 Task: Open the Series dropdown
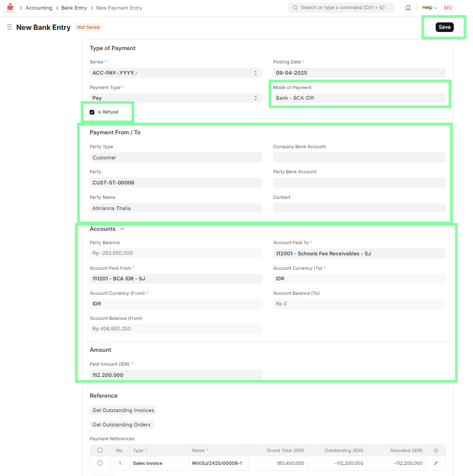tap(175, 73)
